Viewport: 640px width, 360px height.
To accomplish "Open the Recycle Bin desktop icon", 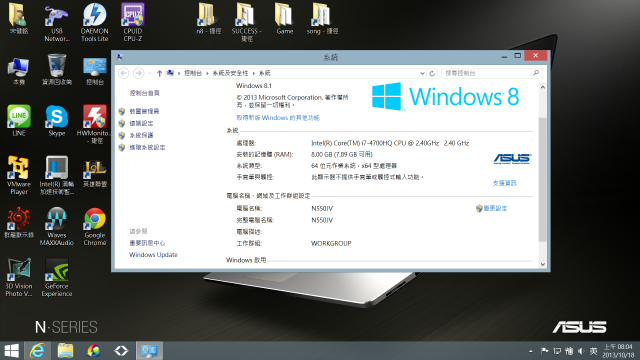I will pos(57,69).
